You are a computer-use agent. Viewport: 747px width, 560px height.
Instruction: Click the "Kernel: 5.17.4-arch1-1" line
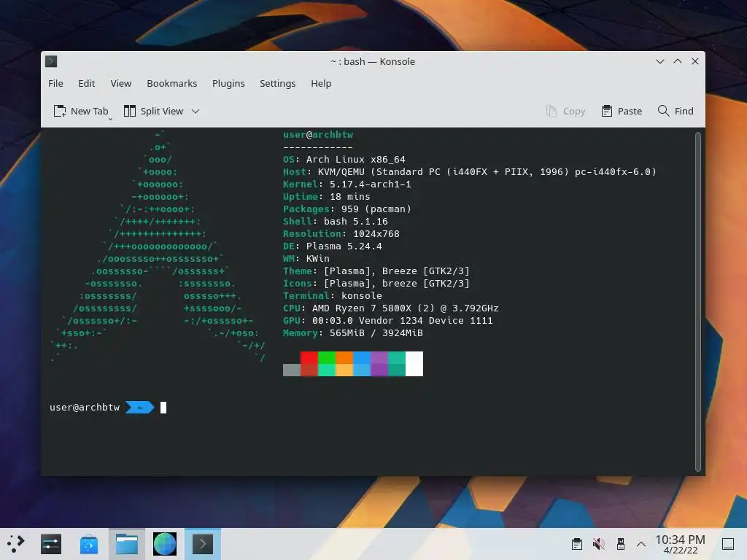click(x=347, y=184)
